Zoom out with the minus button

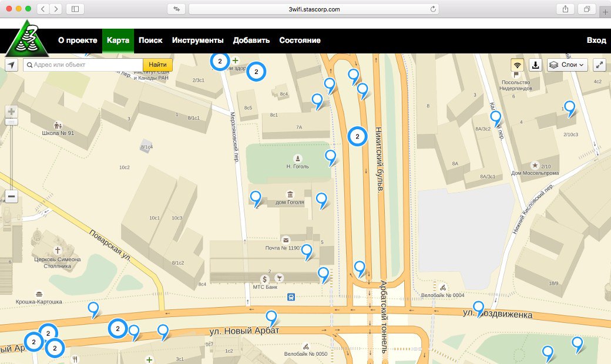[x=11, y=197]
